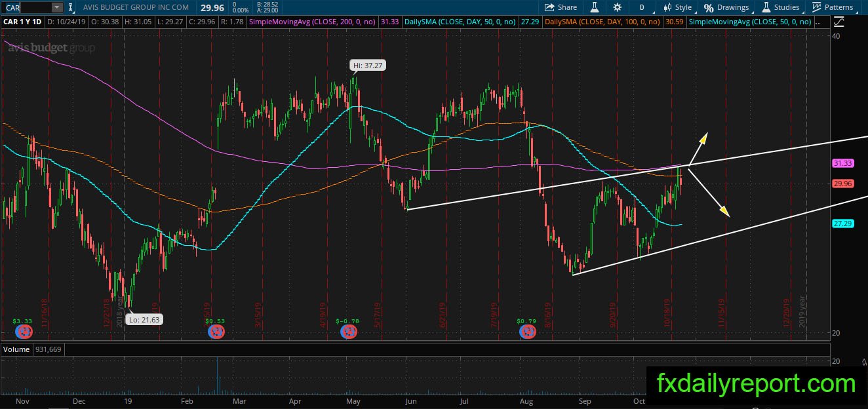
Task: Click the last price 29.96 in header
Action: click(x=211, y=7)
